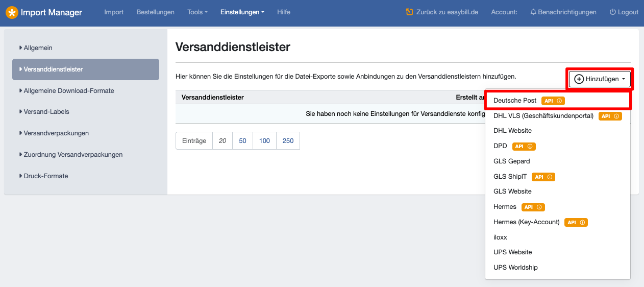Open Benachrichtigungen in the navbar
Image resolution: width=644 pixels, height=287 pixels.
pos(563,12)
